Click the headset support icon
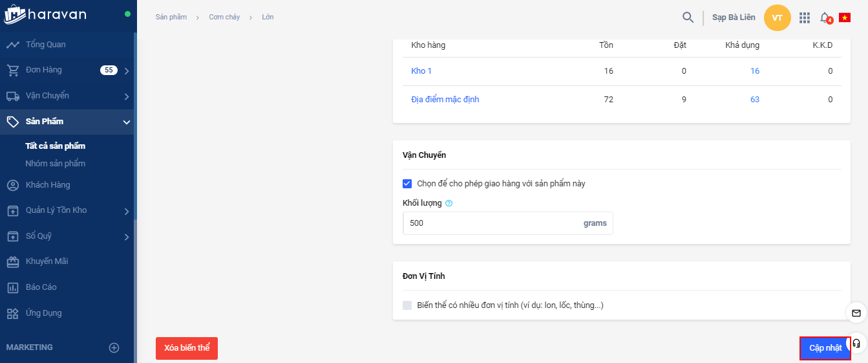This screenshot has width=868, height=363. click(x=856, y=343)
